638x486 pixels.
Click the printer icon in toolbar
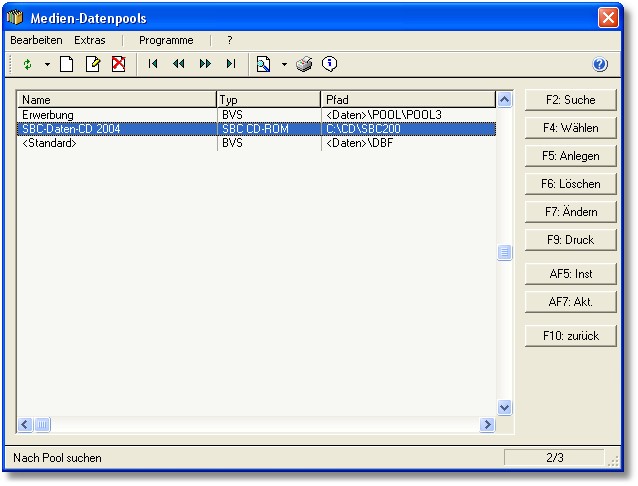pos(304,64)
